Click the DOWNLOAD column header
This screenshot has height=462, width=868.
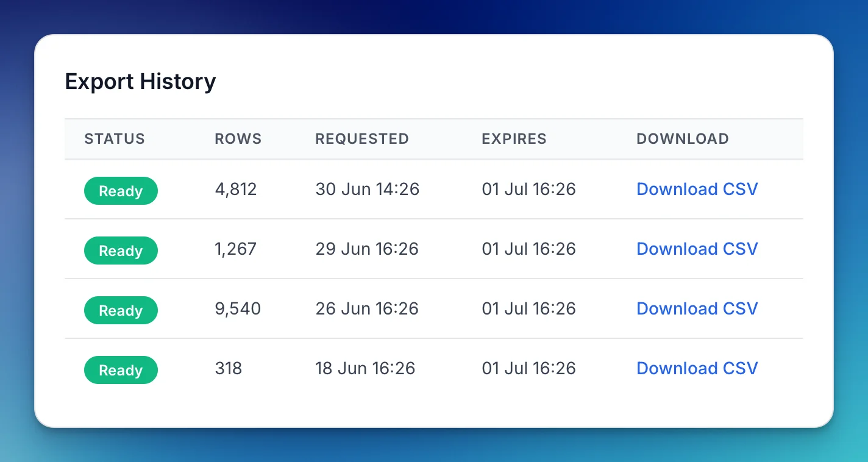coord(683,139)
